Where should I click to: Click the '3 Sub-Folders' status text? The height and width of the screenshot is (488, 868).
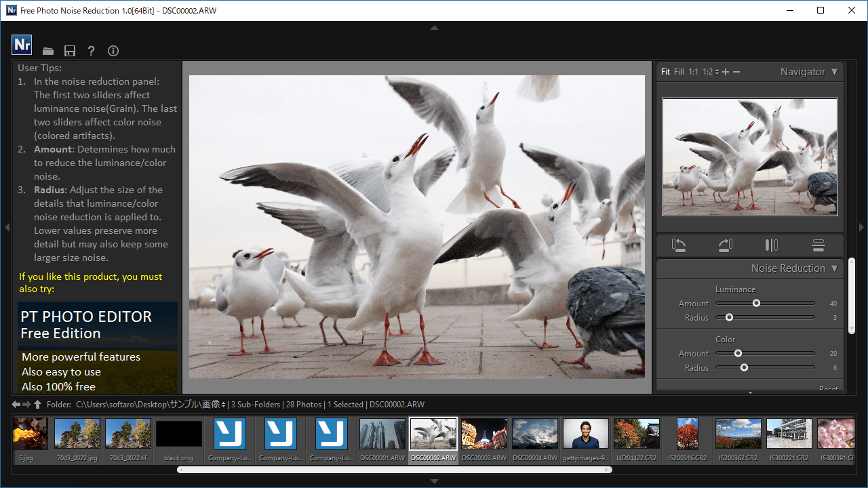coord(256,405)
